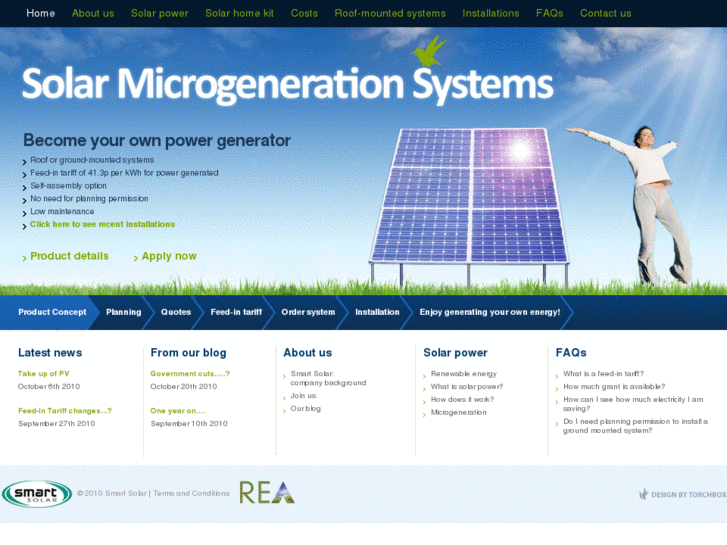The height and width of the screenshot is (545, 727).
Task: Click the 'October 6th 2010' date
Action: click(49, 386)
